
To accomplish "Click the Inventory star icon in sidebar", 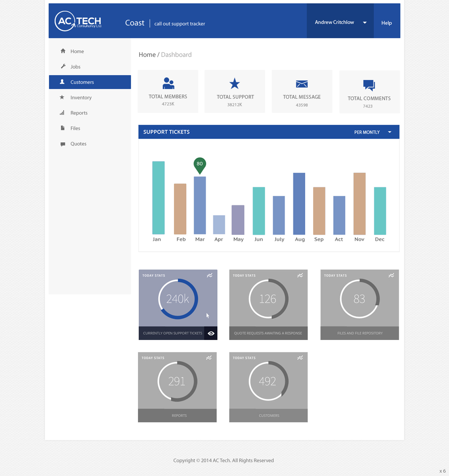I will point(62,97).
